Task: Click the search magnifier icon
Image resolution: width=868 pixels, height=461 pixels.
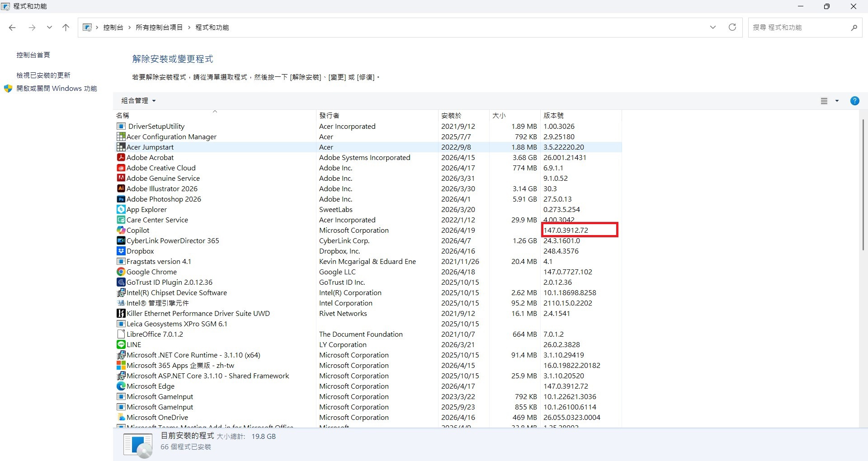Action: pos(854,28)
